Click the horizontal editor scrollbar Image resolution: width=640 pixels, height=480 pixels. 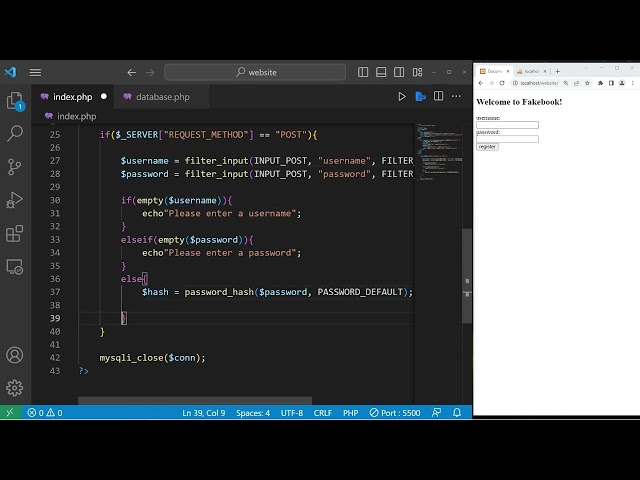click(x=195, y=400)
